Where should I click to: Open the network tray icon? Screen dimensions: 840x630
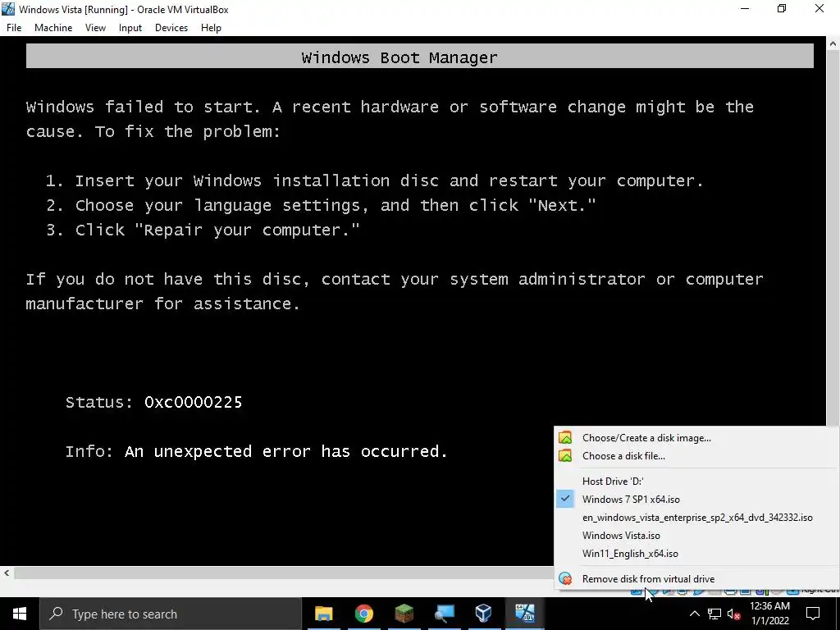pyautogui.click(x=714, y=614)
